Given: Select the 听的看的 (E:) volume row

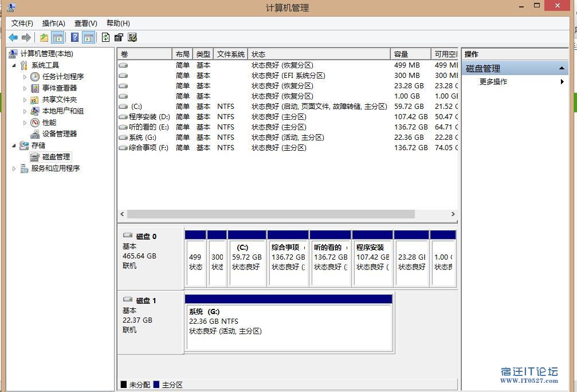Looking at the screenshot, I should coord(288,127).
